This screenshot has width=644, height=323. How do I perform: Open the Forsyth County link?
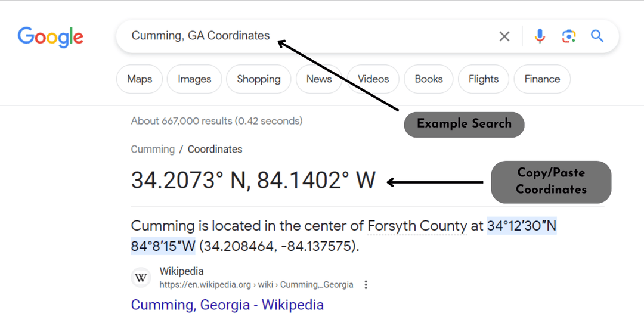point(417,226)
